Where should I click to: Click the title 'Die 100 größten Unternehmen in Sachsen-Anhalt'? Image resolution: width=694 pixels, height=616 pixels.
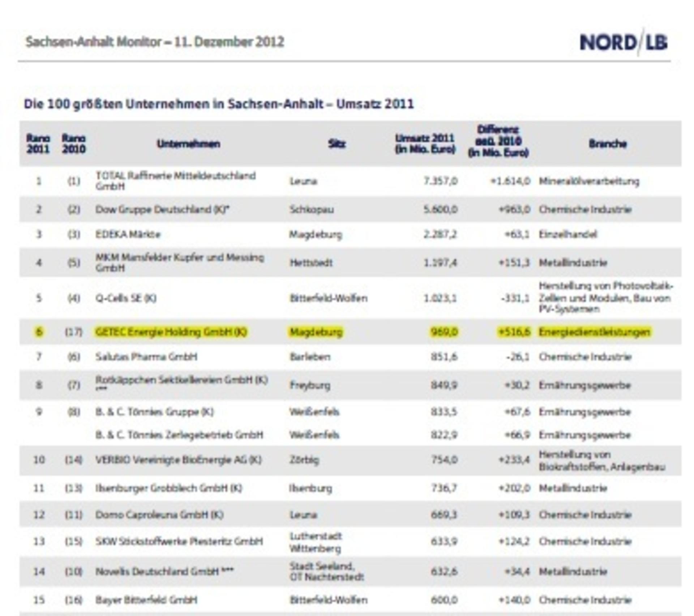point(173,104)
